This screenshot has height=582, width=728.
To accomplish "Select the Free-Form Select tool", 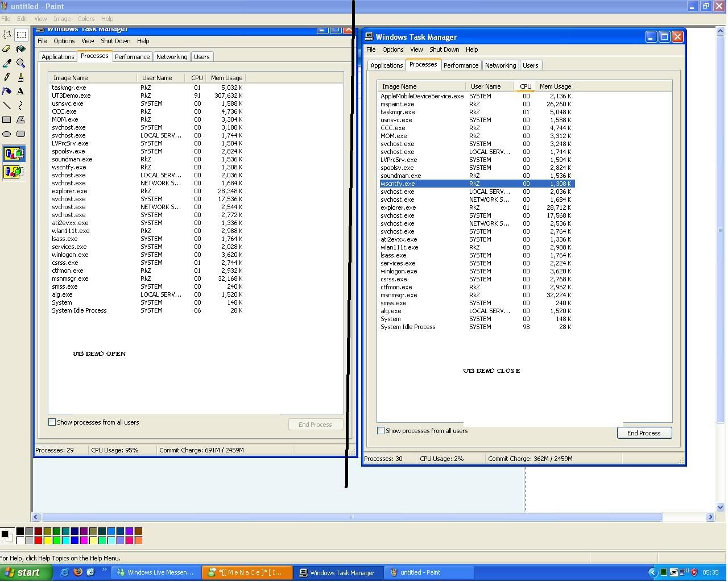I will [x=7, y=35].
